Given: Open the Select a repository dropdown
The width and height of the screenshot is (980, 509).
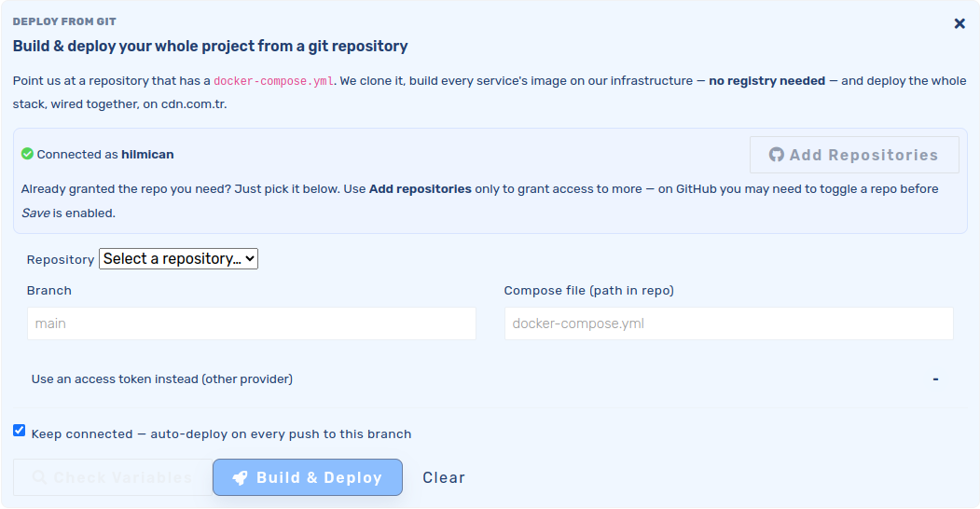Looking at the screenshot, I should pyautogui.click(x=178, y=258).
